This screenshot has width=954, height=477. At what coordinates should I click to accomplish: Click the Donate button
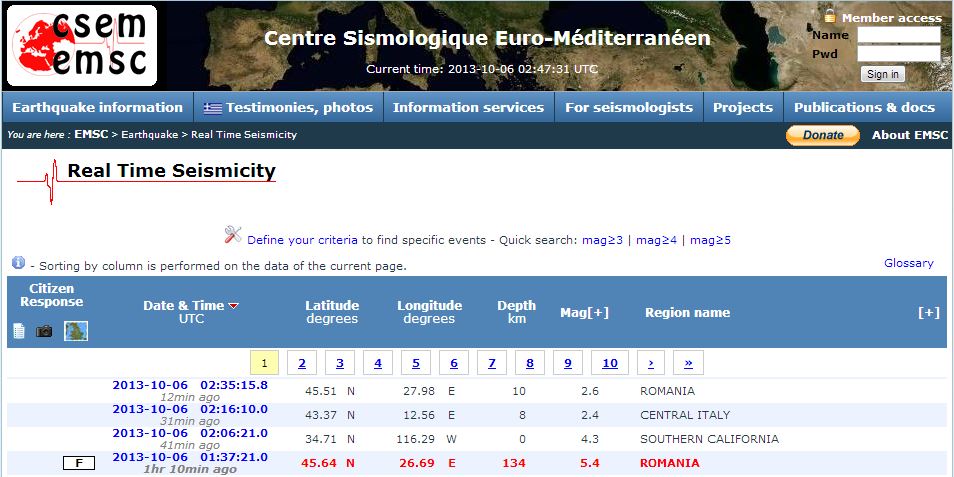coord(822,135)
